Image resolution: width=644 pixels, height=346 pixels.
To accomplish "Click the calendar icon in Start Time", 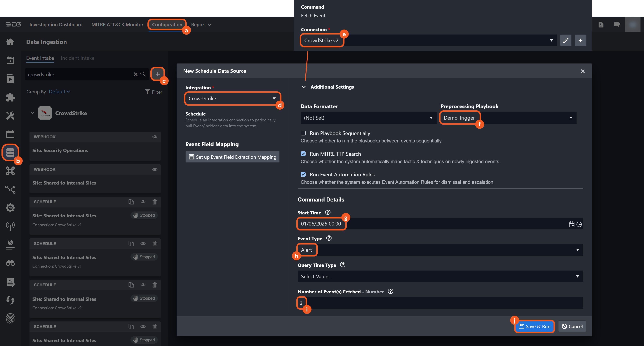I will [x=572, y=224].
